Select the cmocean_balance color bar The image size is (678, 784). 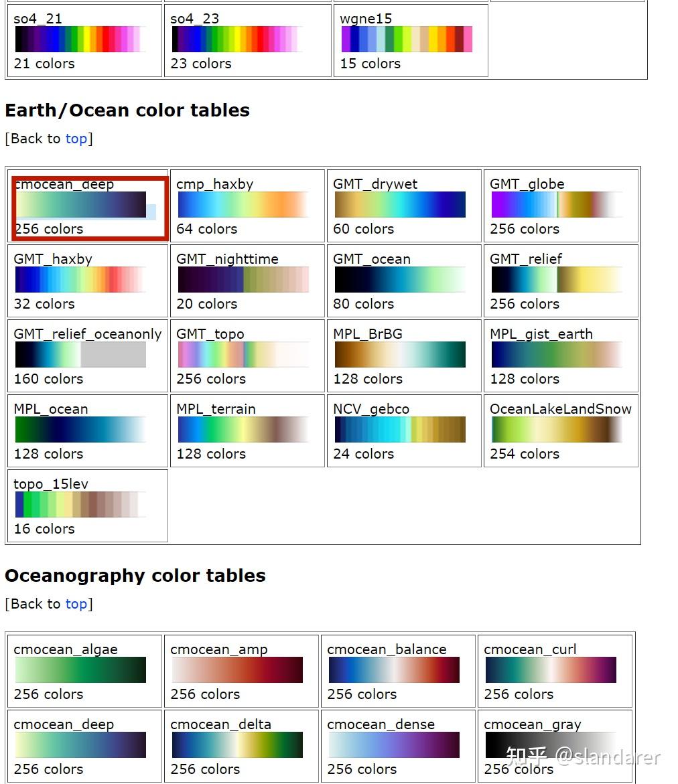click(x=395, y=670)
